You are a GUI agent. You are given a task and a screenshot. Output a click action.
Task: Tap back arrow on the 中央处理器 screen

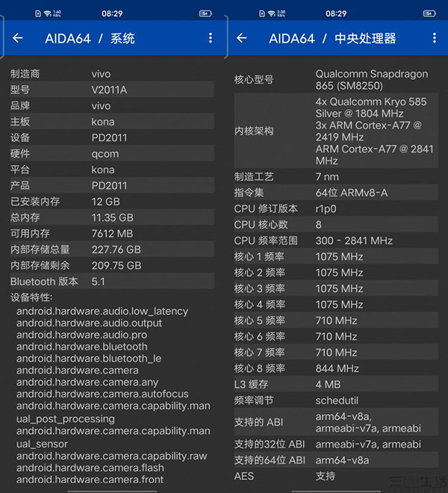pos(241,38)
